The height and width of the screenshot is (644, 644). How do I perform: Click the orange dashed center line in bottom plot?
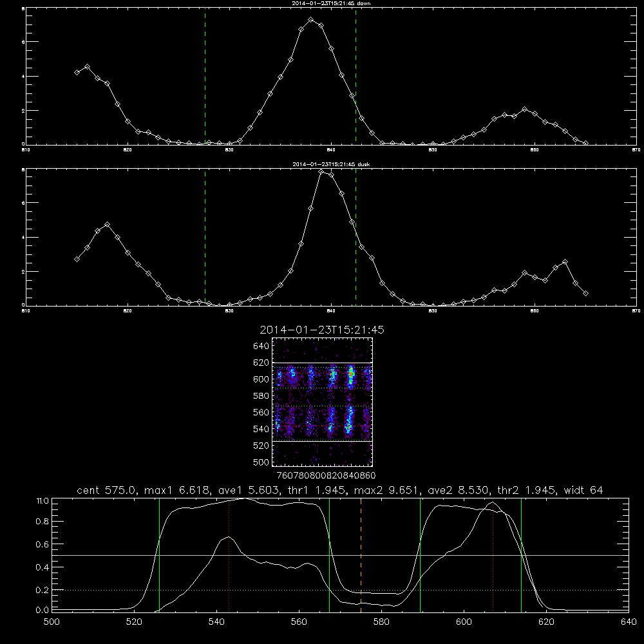[x=361, y=554]
